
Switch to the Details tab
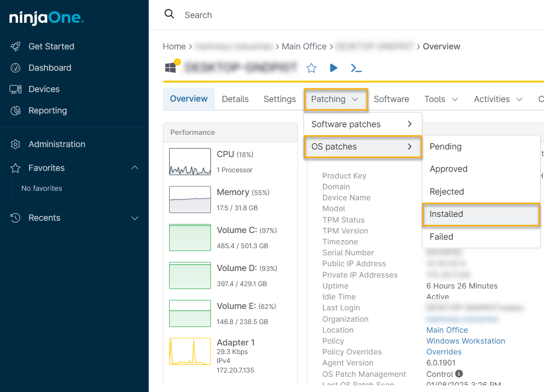pyautogui.click(x=235, y=99)
